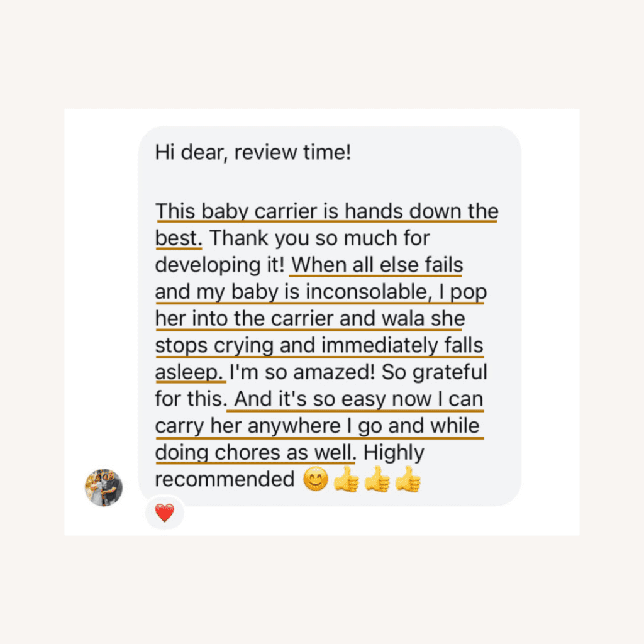Click the last thumbs-up emoji

pos(408,479)
